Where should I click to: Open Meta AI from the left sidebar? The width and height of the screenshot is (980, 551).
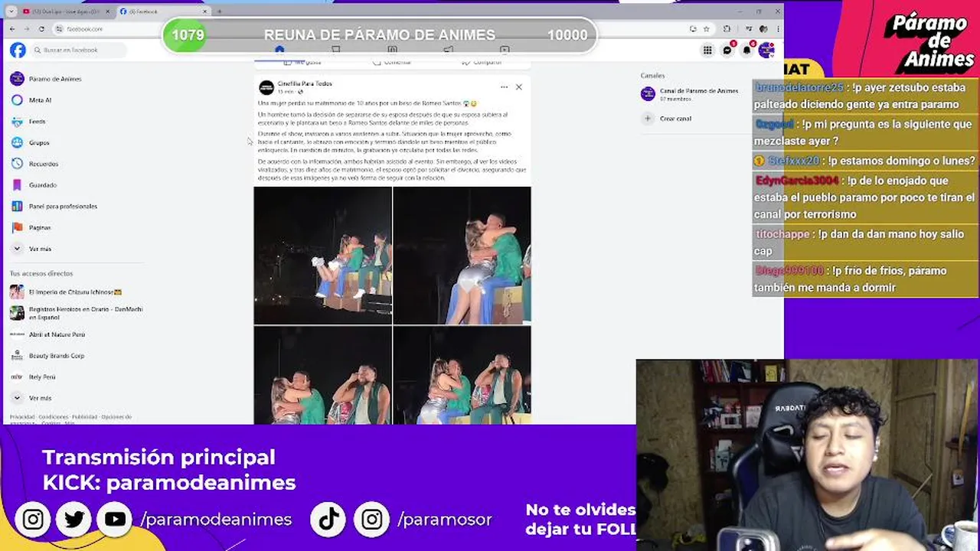(x=31, y=100)
